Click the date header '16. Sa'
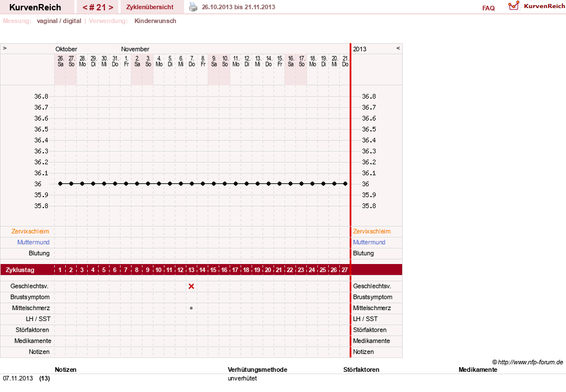This screenshot has height=392, width=566. pyautogui.click(x=291, y=61)
